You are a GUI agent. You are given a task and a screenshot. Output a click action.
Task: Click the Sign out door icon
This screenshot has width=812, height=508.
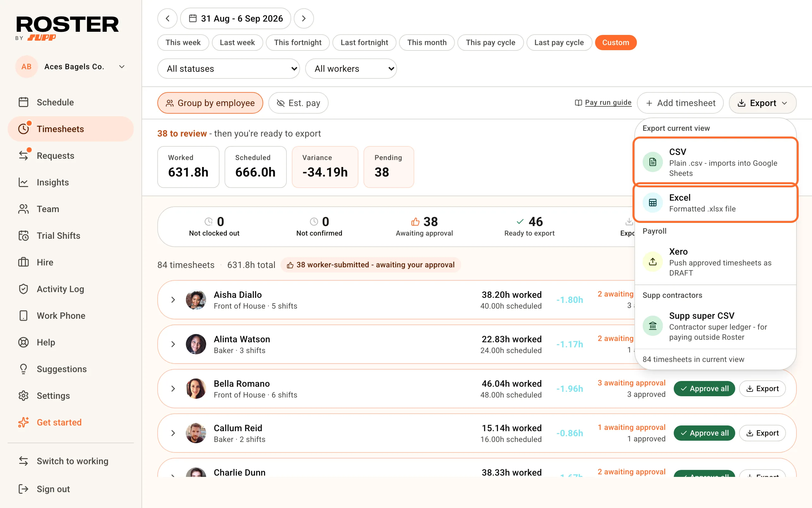23,489
